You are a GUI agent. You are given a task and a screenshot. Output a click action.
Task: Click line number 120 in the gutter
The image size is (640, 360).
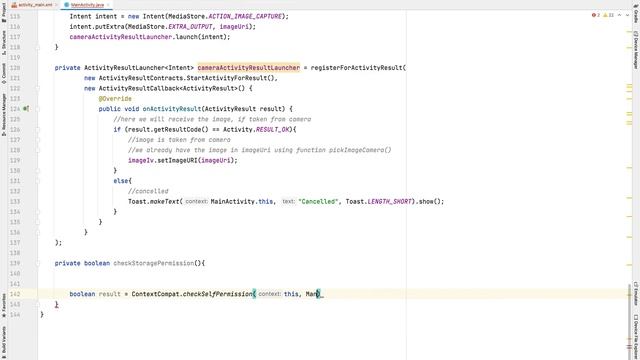pos(15,68)
